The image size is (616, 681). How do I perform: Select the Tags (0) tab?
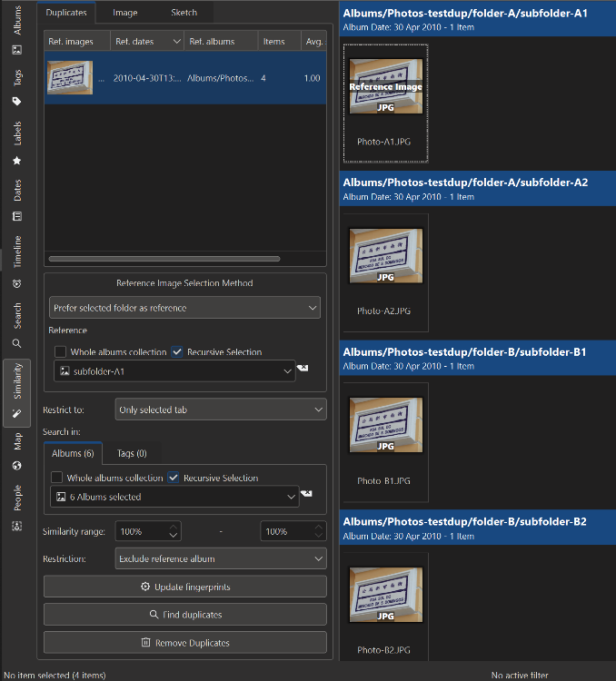(x=132, y=453)
